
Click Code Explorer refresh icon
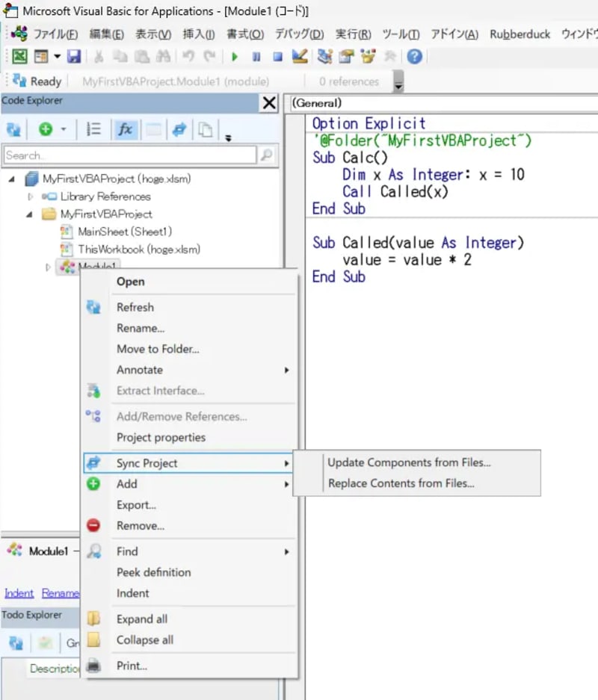[x=13, y=130]
